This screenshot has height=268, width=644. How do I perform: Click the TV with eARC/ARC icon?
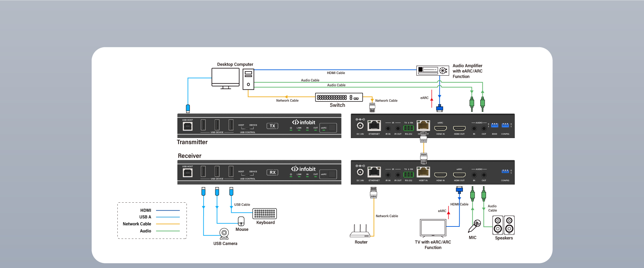[433, 228]
